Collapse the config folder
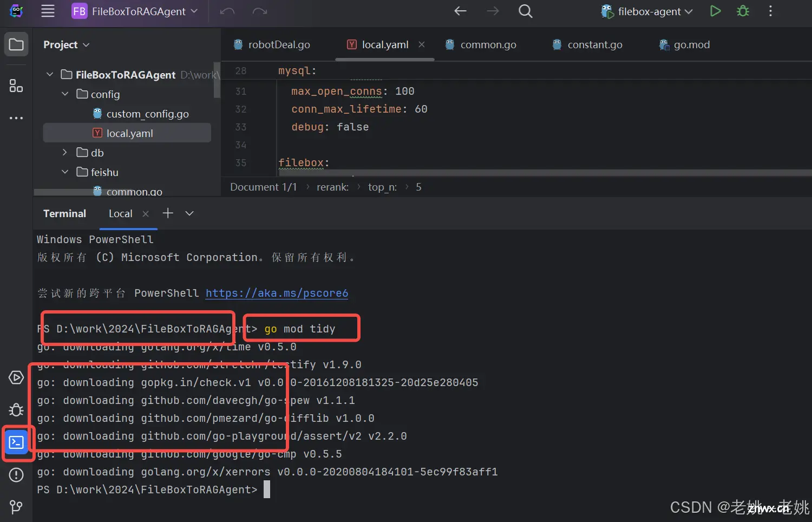This screenshot has height=522, width=812. click(65, 94)
